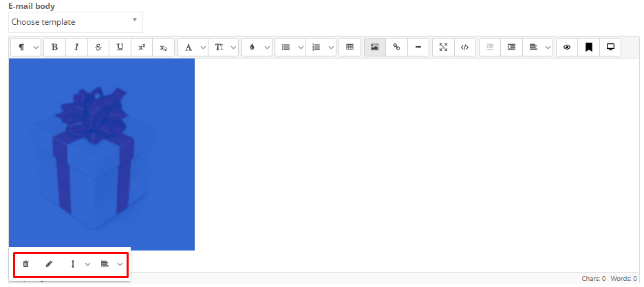Expand the font size dropdown arrow
644x287 pixels.
point(233,47)
